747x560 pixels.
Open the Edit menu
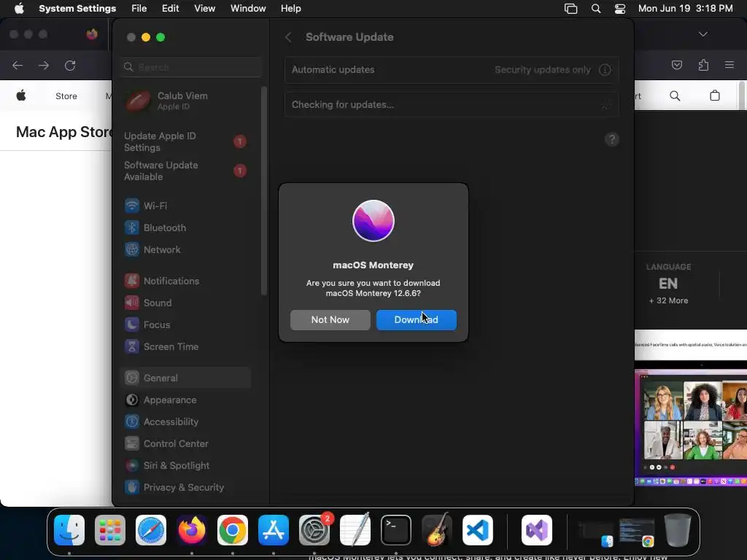(170, 9)
